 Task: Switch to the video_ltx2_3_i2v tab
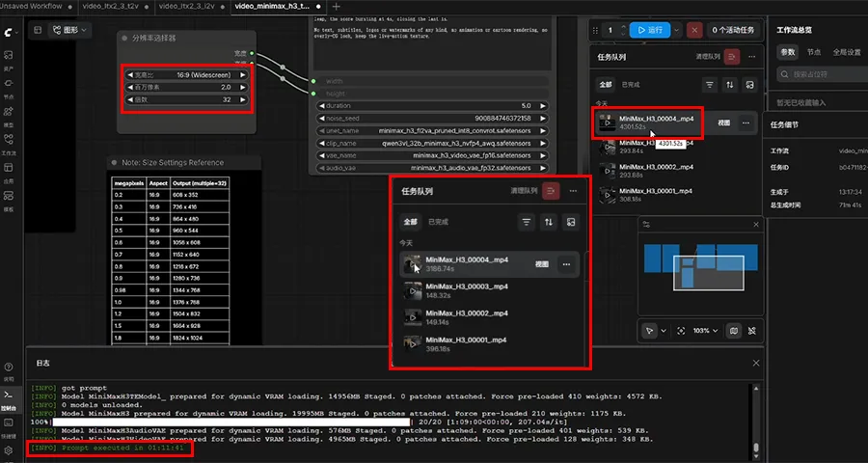pyautogui.click(x=192, y=7)
